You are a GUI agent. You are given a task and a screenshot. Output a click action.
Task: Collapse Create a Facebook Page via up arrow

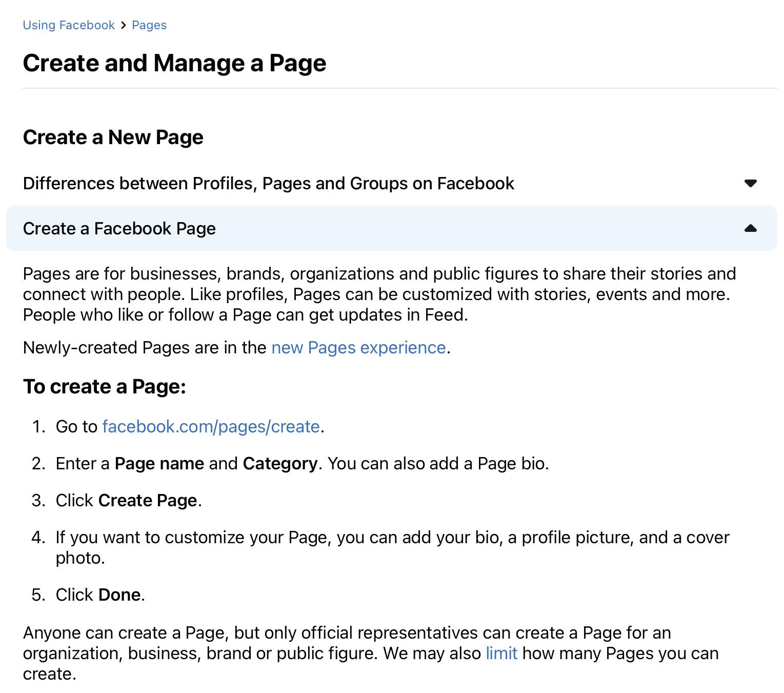click(750, 228)
